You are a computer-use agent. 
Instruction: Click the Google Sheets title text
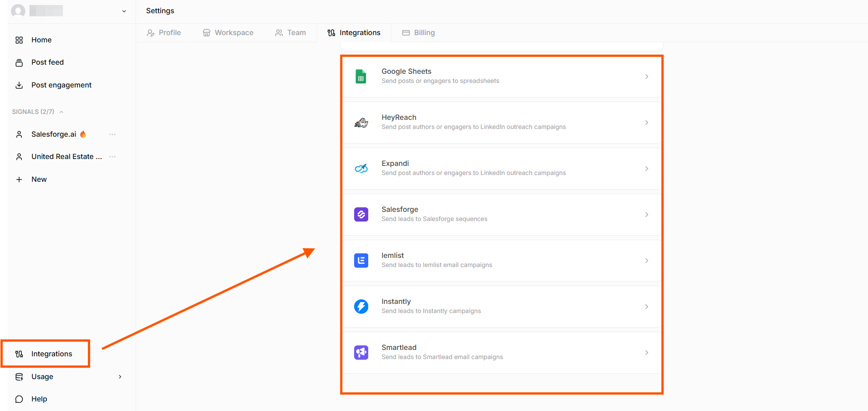pos(406,72)
